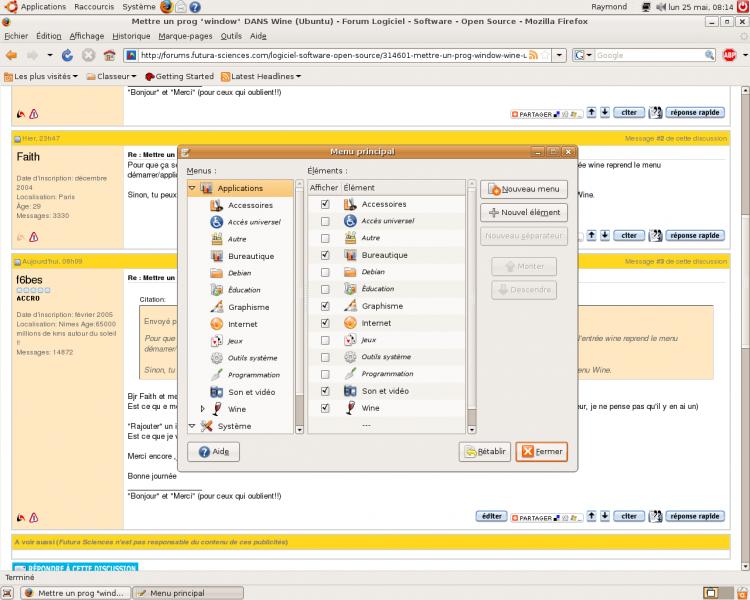The height and width of the screenshot is (600, 750).
Task: Open the Affichage menu
Action: pos(87,36)
